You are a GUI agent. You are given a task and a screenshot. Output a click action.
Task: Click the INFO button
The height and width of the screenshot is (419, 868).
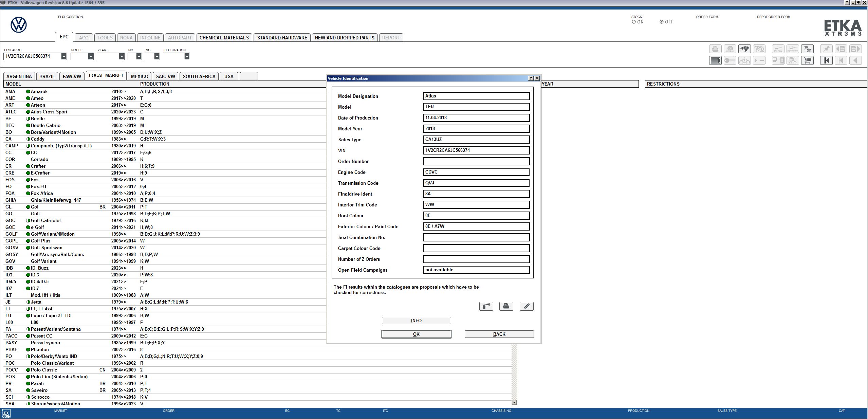416,321
